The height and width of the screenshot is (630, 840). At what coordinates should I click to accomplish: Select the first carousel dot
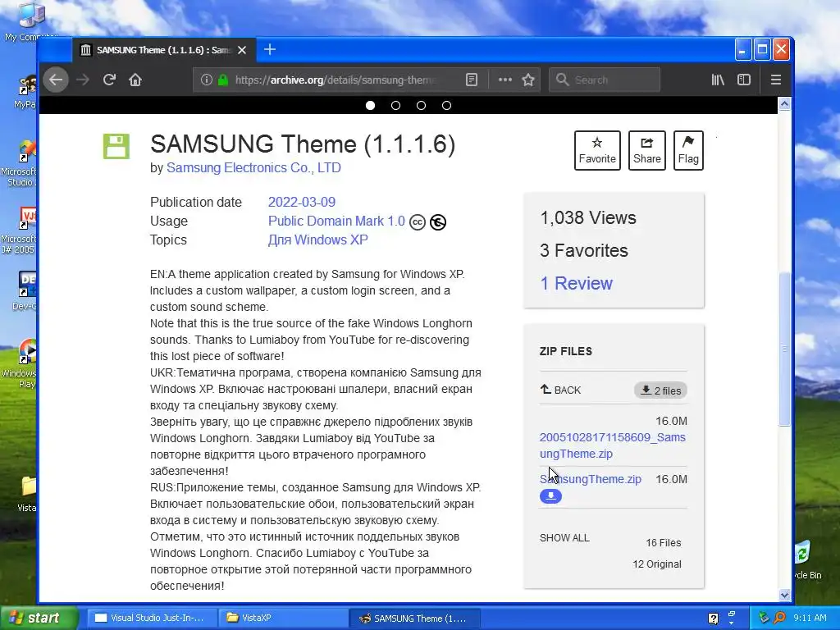pos(370,106)
